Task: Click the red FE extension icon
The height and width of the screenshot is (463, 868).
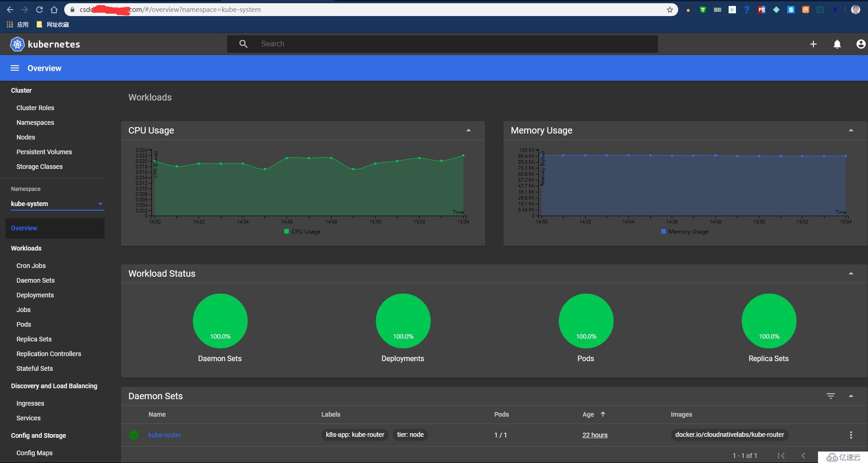Action: coord(762,9)
